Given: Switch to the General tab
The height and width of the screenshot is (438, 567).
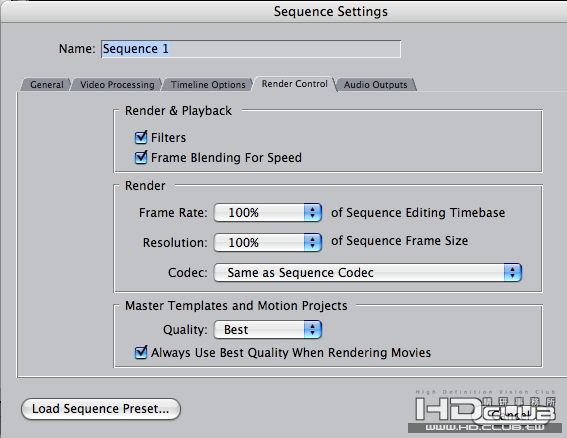Looking at the screenshot, I should coord(47,85).
